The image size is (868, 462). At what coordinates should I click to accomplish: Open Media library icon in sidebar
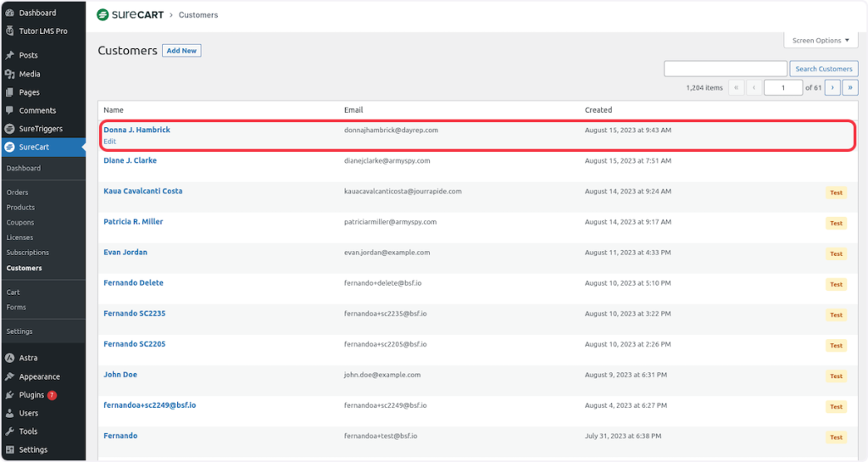[9, 74]
